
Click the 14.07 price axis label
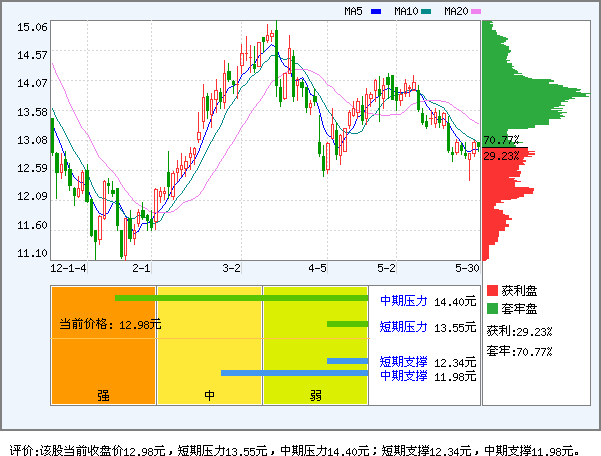(32, 83)
